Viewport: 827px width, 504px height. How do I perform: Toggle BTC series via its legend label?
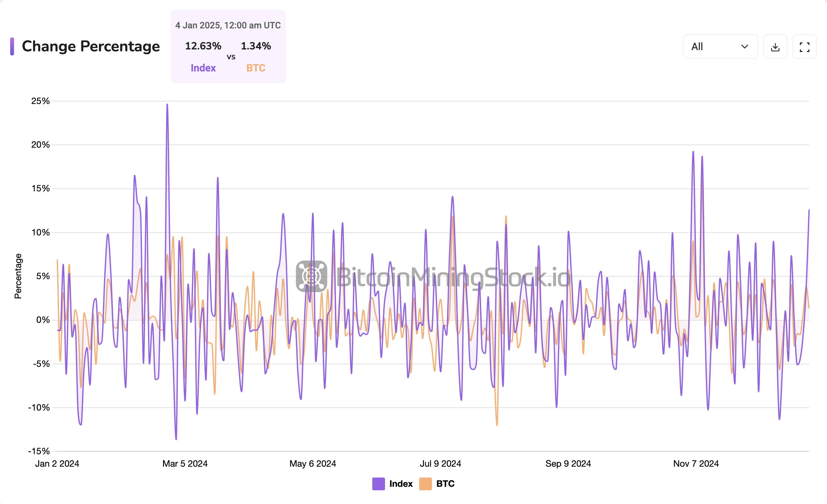coord(445,484)
